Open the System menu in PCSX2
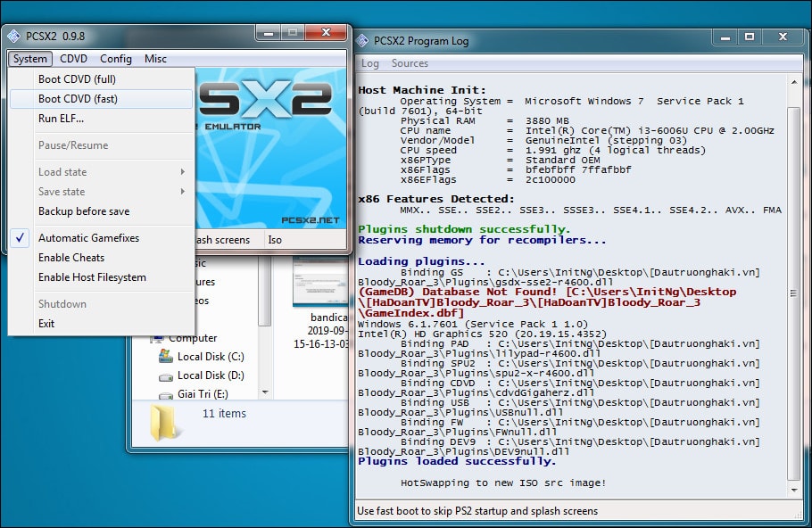 (x=30, y=59)
